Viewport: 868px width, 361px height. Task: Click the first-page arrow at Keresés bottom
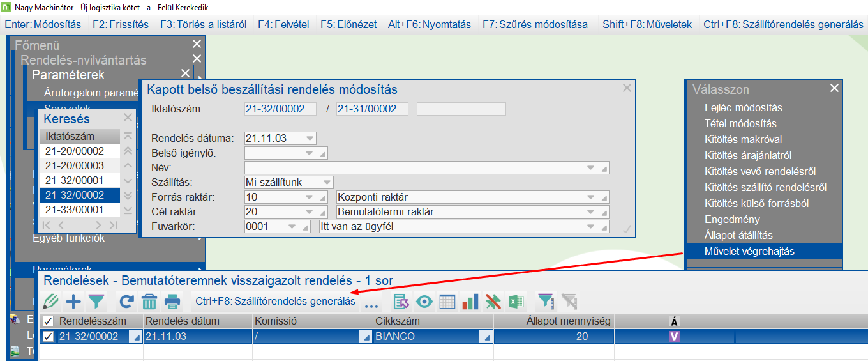pos(47,225)
